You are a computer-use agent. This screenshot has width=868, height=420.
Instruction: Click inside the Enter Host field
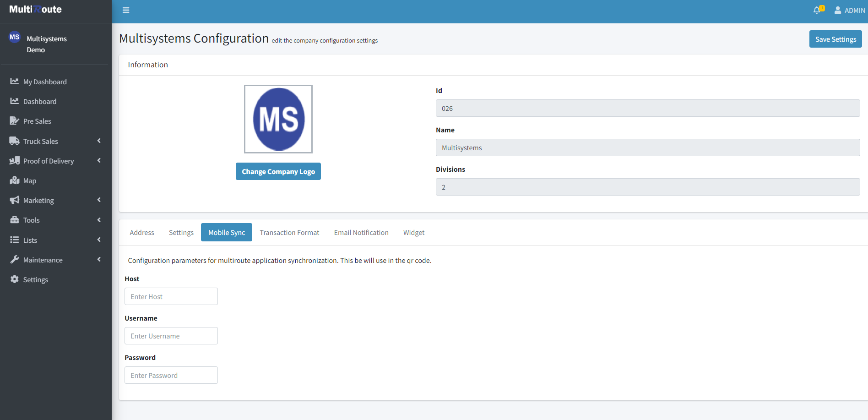pos(171,296)
